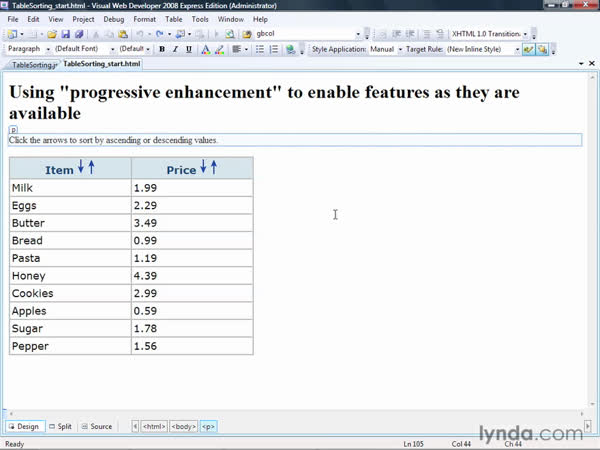Image resolution: width=600 pixels, height=450 pixels.
Task: Switch to the TableSorting.js tab
Action: pos(35,64)
